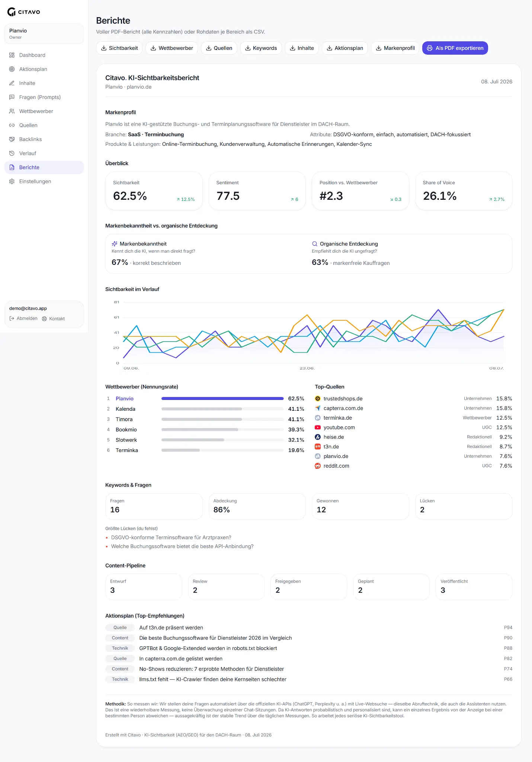This screenshot has width=532, height=762.
Task: Click the download icon beside Keywords
Action: point(248,48)
